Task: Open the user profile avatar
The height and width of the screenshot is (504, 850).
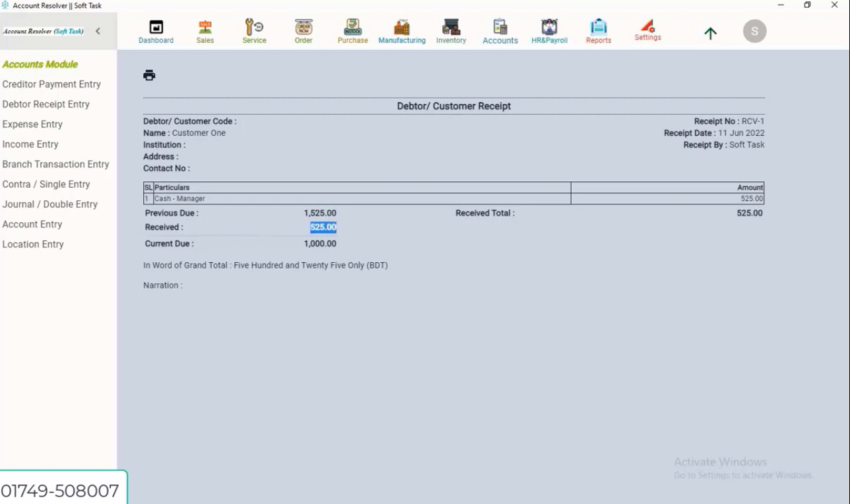Action: tap(754, 31)
